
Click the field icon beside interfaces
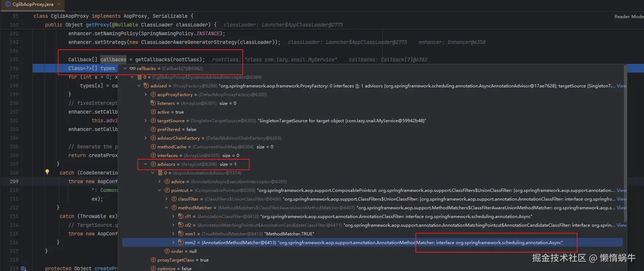coord(153,155)
